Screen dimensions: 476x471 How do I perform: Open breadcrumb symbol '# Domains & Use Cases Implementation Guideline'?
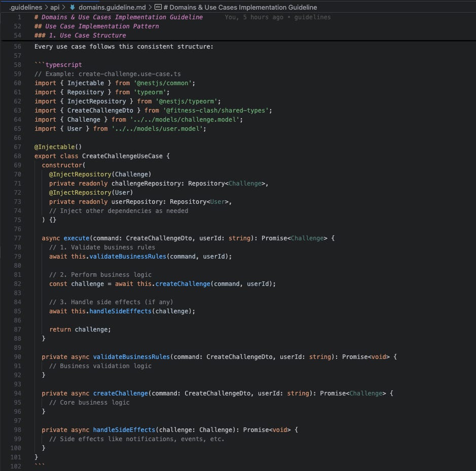240,7
